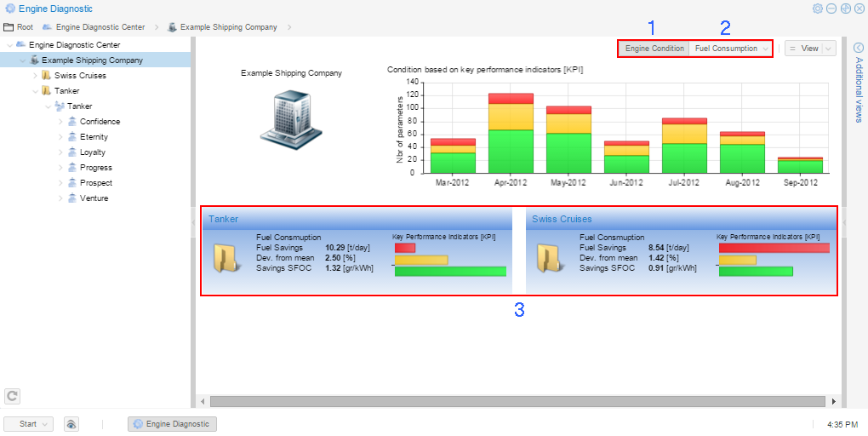Expand the Progress vessel node
The width and height of the screenshot is (868, 436).
[x=61, y=167]
